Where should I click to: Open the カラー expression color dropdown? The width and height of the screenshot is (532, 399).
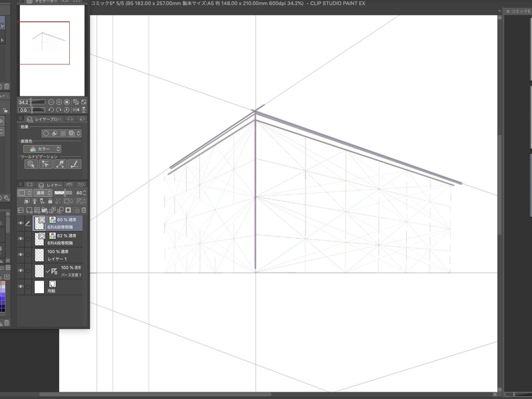[x=43, y=149]
